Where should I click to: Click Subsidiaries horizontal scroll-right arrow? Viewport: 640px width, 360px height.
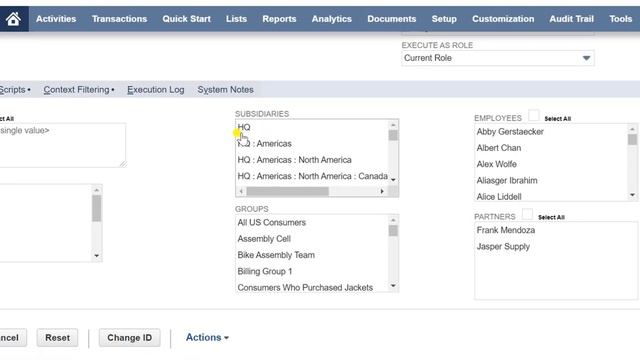[x=382, y=191]
